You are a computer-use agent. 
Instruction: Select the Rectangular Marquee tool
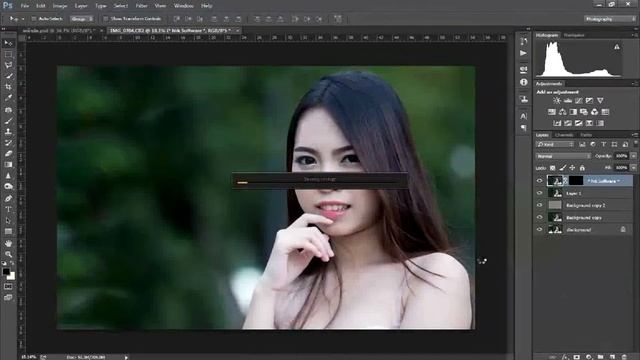[x=8, y=54]
